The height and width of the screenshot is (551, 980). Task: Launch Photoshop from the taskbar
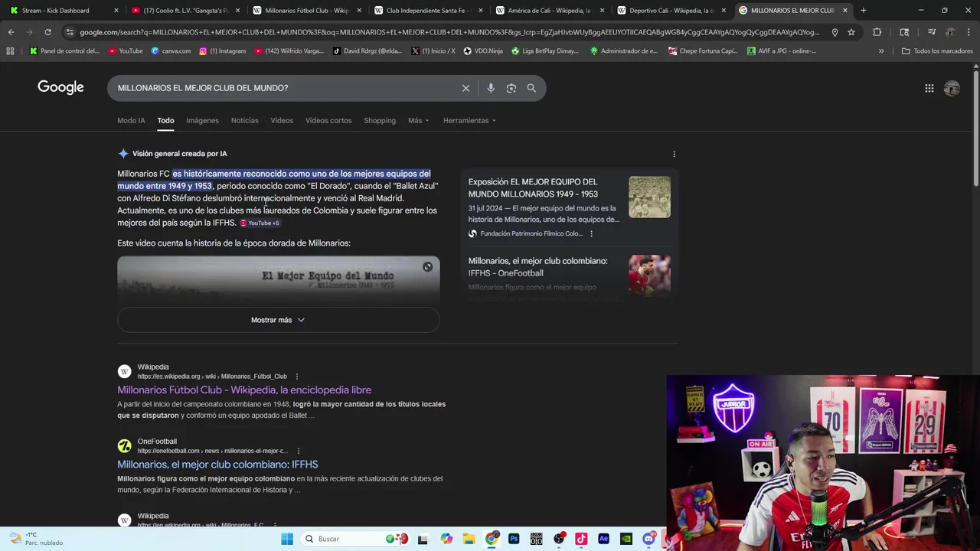pyautogui.click(x=514, y=539)
